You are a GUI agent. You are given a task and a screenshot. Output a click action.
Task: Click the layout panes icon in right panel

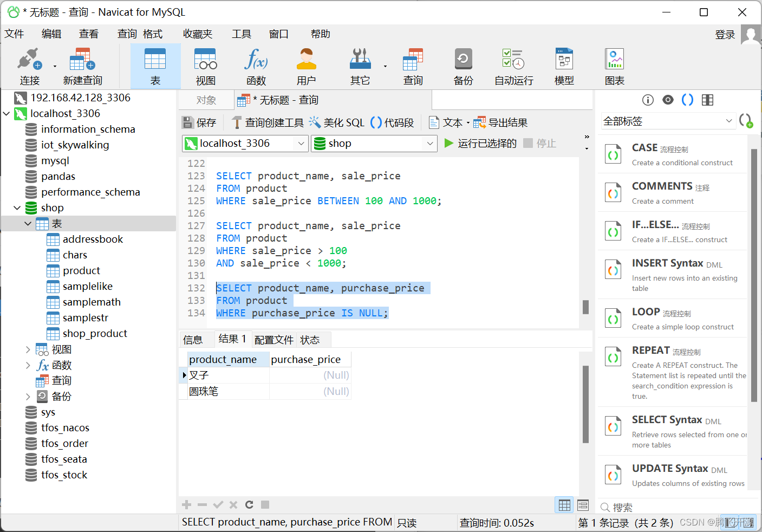pos(707,100)
